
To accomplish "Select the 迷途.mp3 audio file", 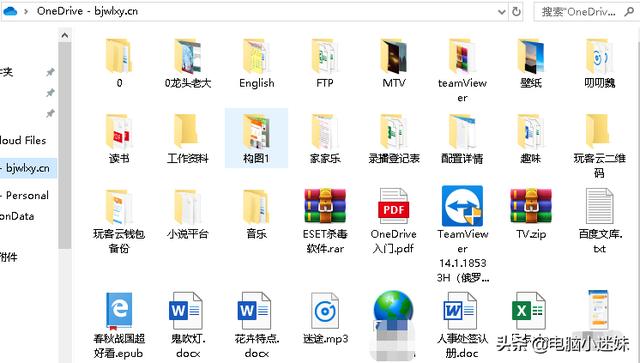I will 325,318.
